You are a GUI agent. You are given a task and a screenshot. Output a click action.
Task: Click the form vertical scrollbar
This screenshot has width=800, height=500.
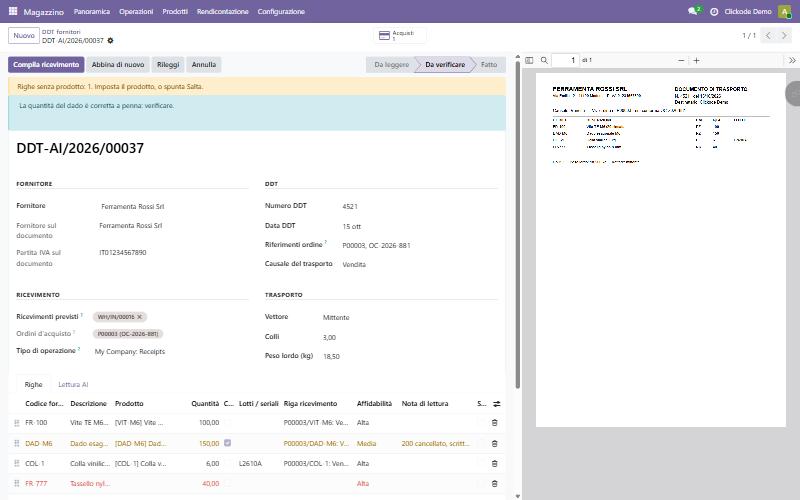pyautogui.click(x=517, y=222)
